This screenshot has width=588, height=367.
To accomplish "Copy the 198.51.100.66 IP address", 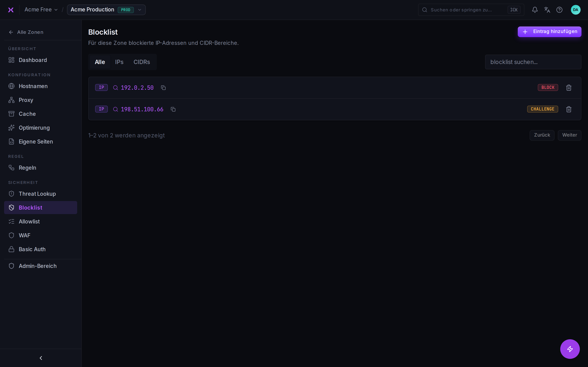I will coord(173,109).
